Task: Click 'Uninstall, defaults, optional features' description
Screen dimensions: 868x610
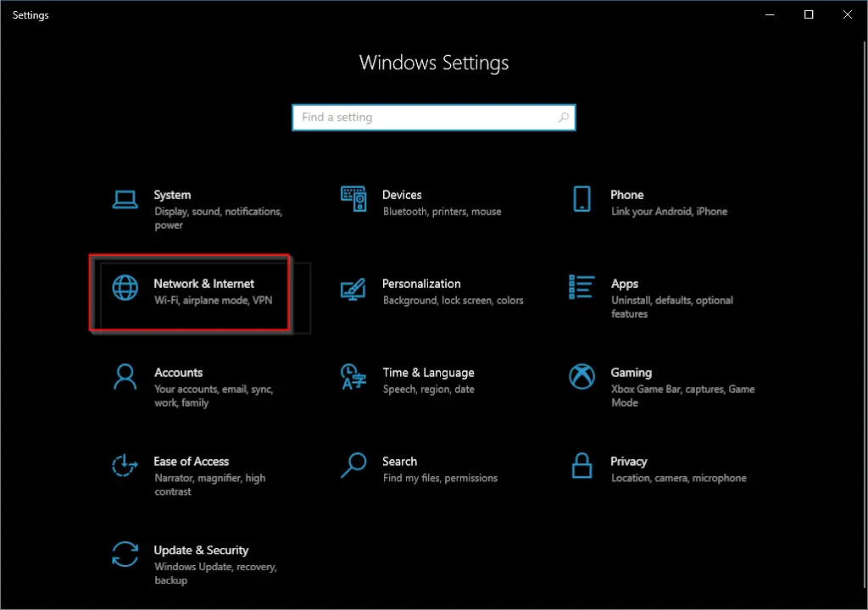Action: point(672,307)
